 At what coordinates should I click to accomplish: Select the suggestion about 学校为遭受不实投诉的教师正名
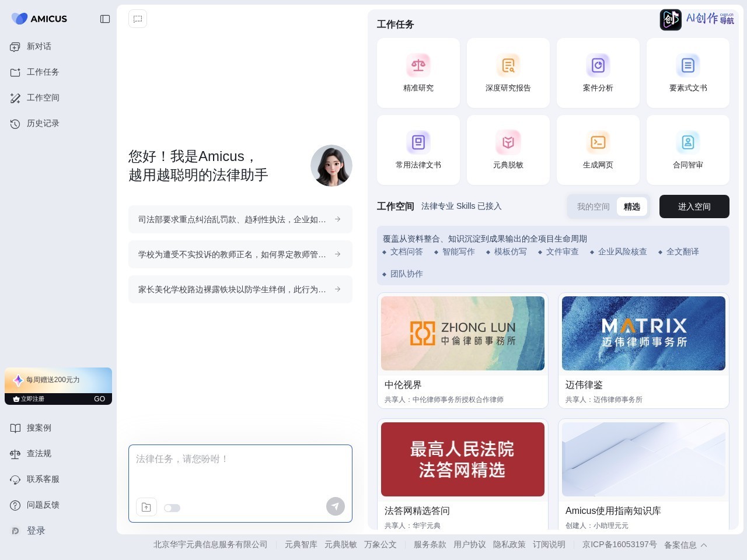coord(240,254)
